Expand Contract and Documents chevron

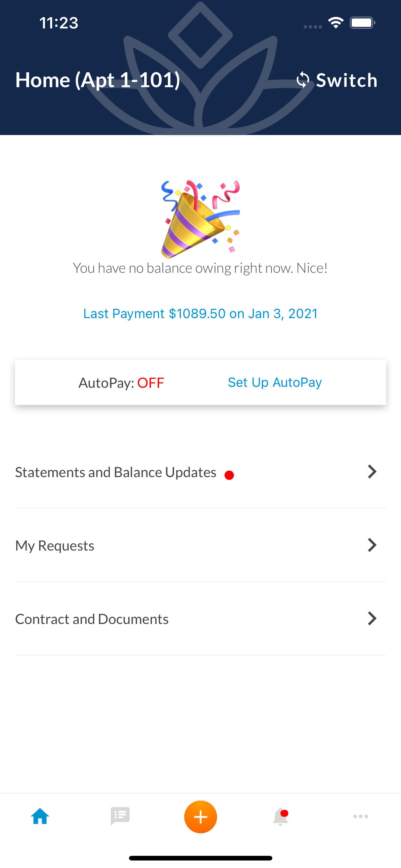pyautogui.click(x=372, y=618)
